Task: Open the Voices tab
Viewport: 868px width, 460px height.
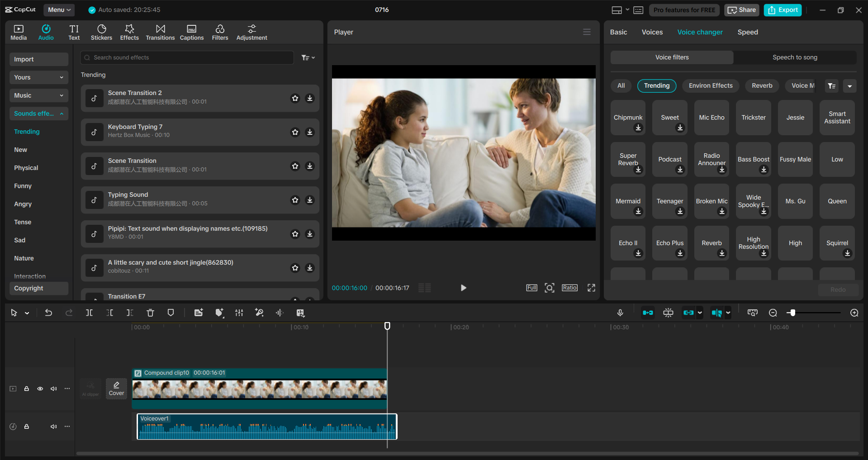Action: click(652, 32)
